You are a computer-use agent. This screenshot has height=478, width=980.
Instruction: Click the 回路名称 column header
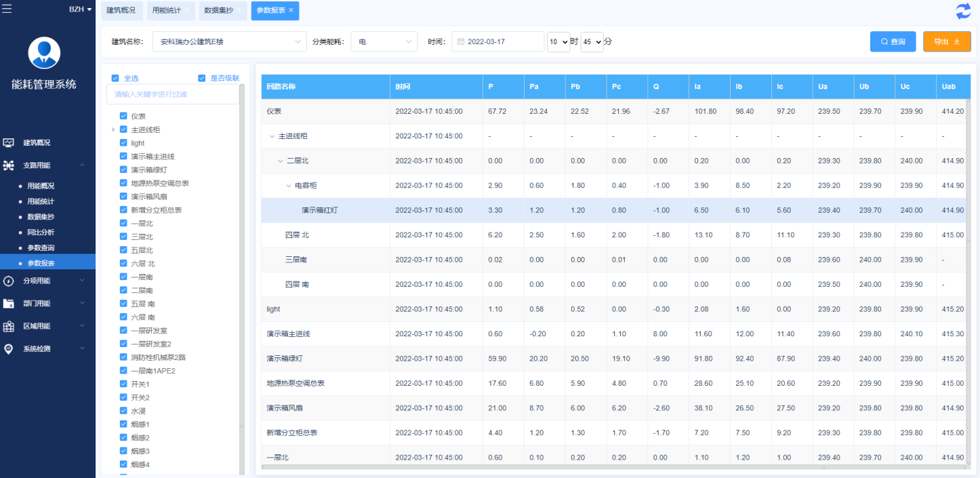pyautogui.click(x=326, y=87)
